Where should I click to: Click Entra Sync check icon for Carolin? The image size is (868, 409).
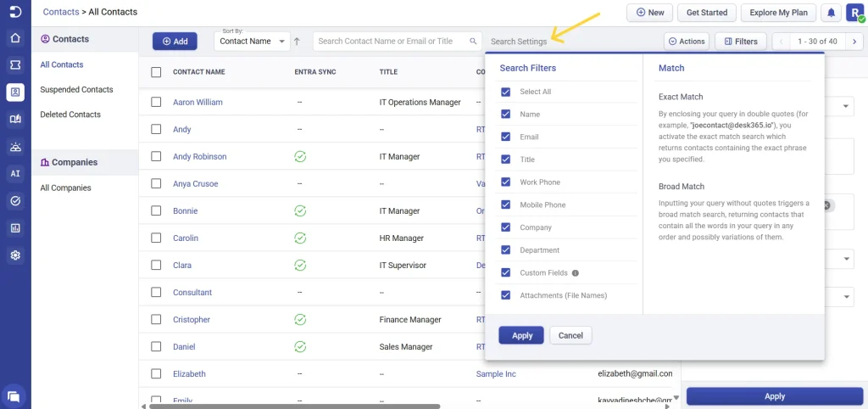tap(300, 238)
